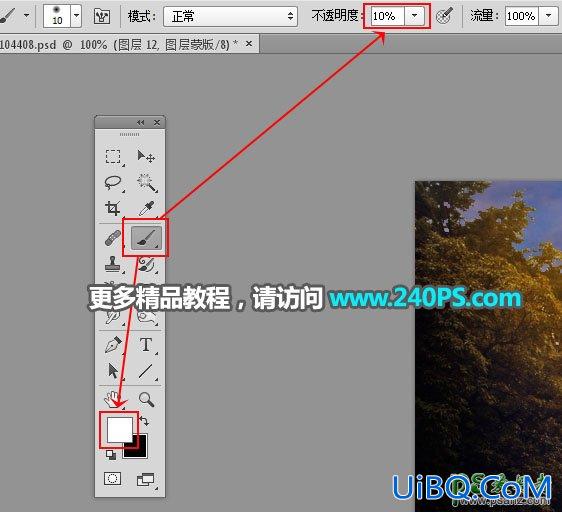The image size is (562, 512).
Task: Collapse the toolbox with double arrows
Action: point(140,123)
